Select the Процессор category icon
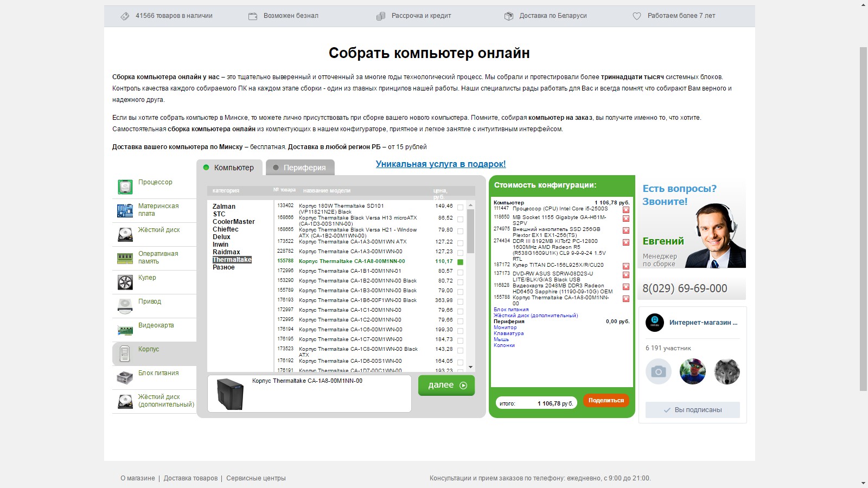The image size is (868, 488). [x=125, y=187]
